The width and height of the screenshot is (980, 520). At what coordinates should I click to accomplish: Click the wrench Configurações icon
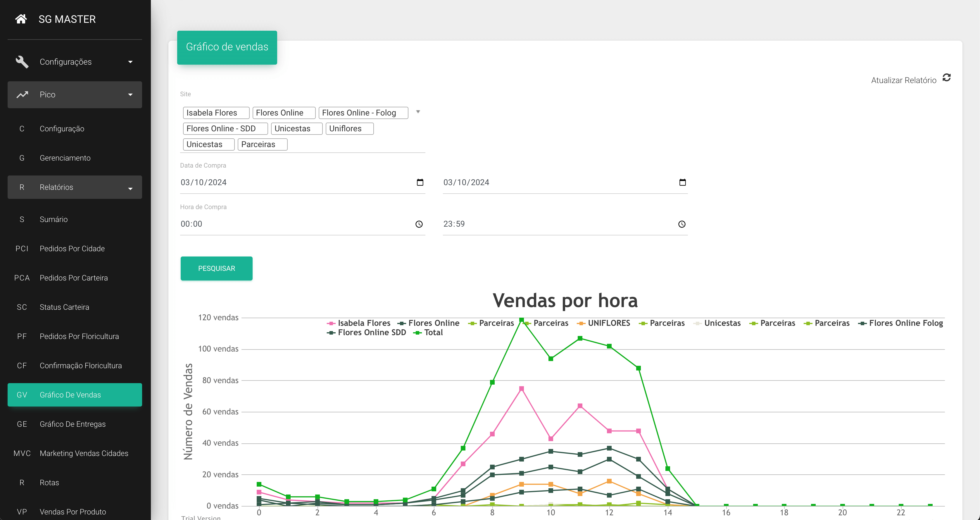[22, 62]
